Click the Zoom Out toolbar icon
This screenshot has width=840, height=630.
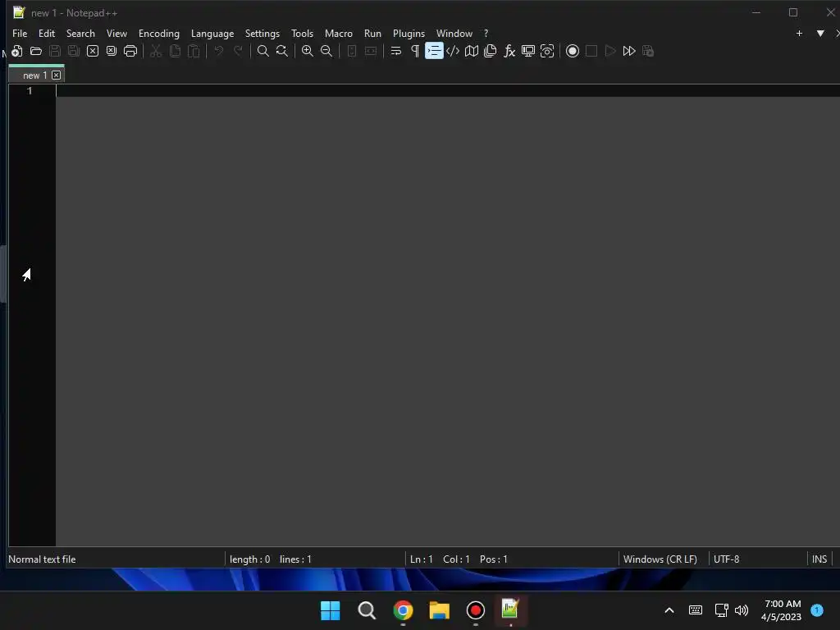(326, 51)
